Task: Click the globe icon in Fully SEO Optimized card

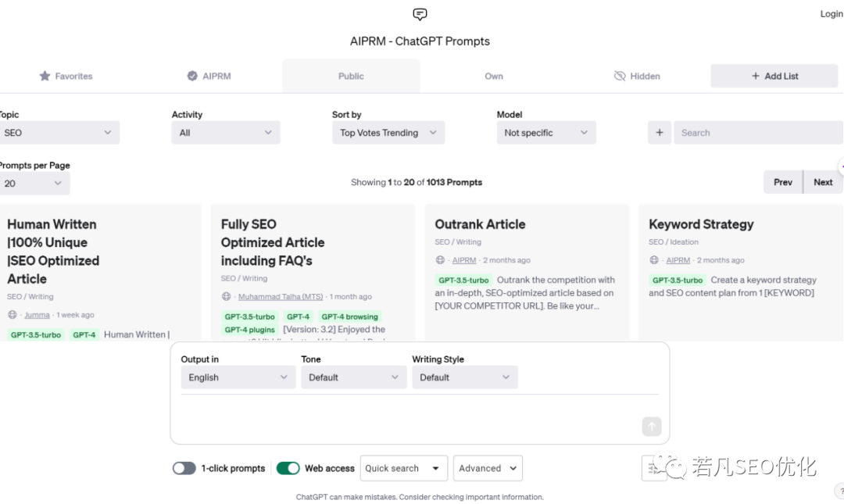Action: click(226, 297)
